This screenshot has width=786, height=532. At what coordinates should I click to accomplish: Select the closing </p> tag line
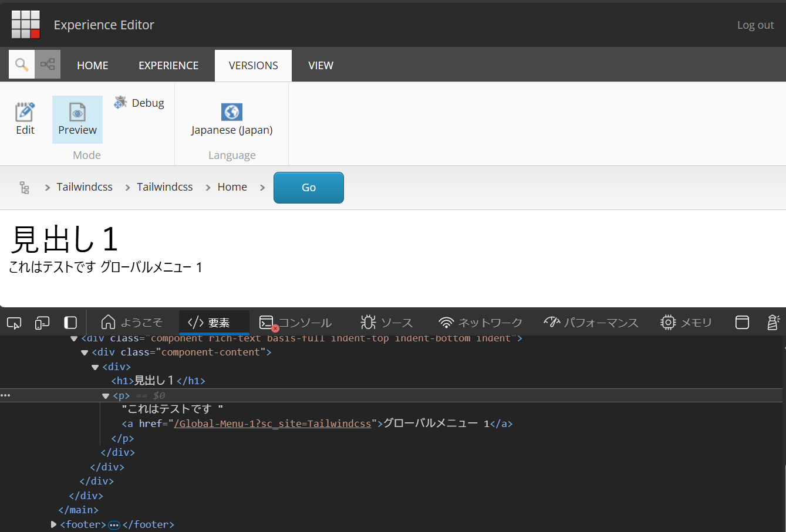[123, 438]
